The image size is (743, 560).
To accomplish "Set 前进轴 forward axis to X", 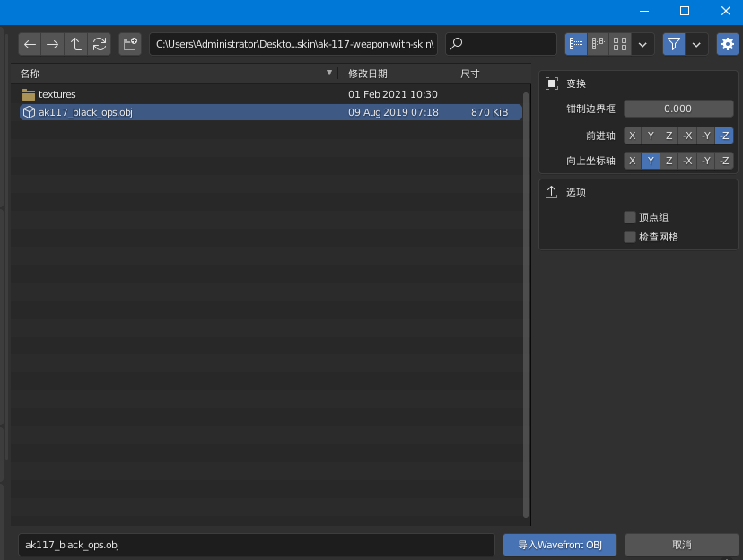I will pos(632,136).
